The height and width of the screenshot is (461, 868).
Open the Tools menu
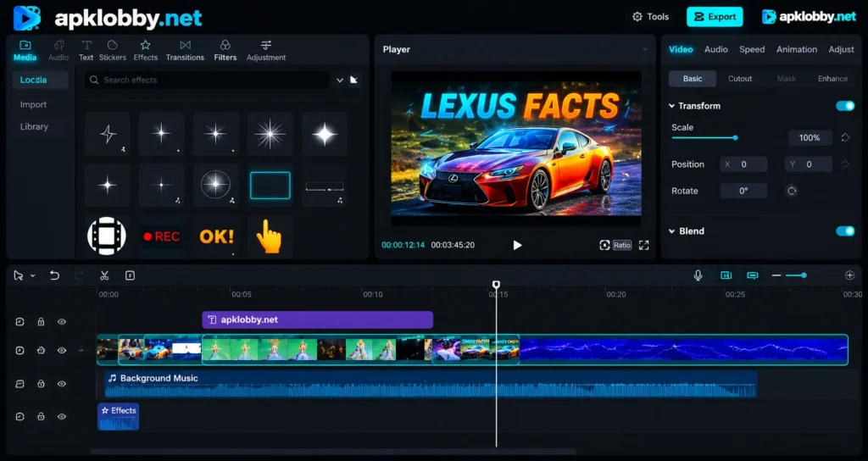click(650, 17)
